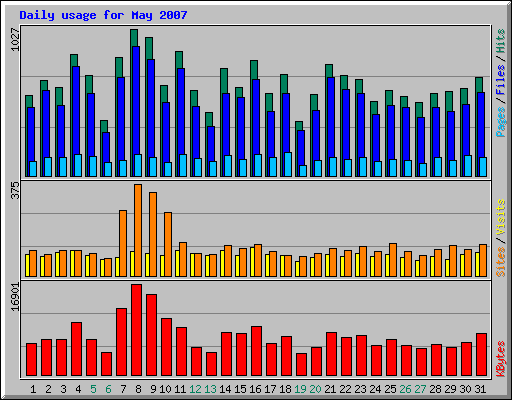Screen dimensions: 512x400
Task: Click the red KBytes bar for day 13
Action: pyautogui.click(x=211, y=364)
